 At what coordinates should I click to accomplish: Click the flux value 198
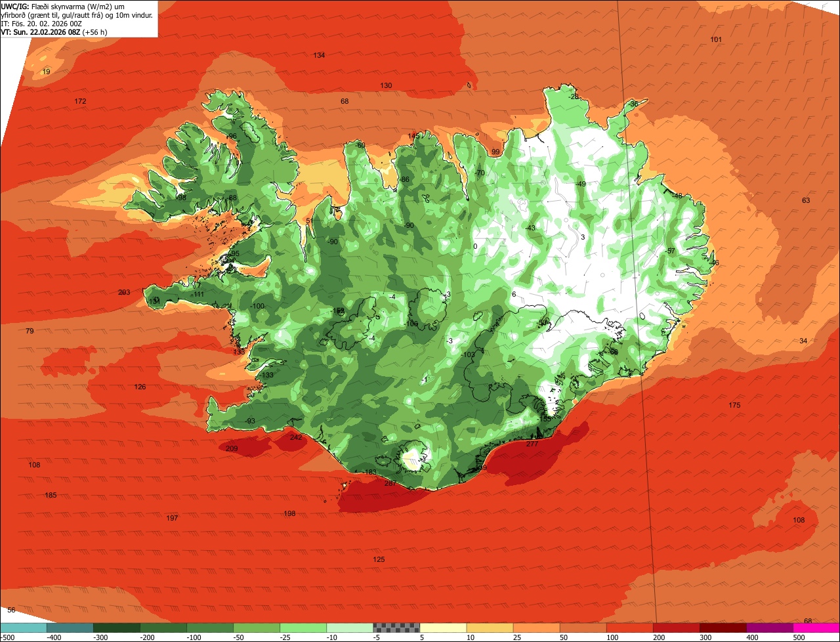(289, 513)
